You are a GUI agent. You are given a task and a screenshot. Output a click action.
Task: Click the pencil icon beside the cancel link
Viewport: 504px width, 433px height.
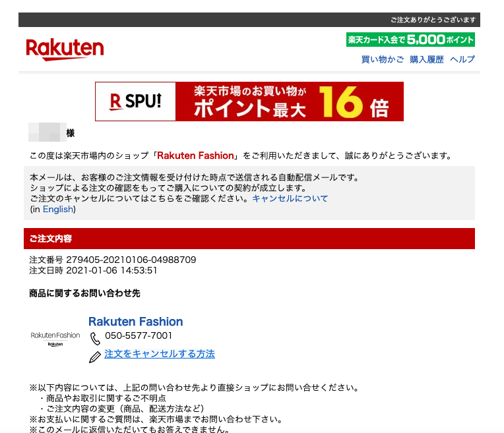point(94,357)
